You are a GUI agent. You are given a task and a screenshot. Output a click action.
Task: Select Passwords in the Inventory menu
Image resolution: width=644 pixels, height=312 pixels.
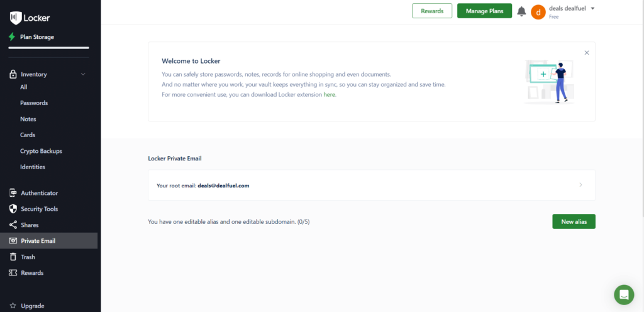coord(34,103)
